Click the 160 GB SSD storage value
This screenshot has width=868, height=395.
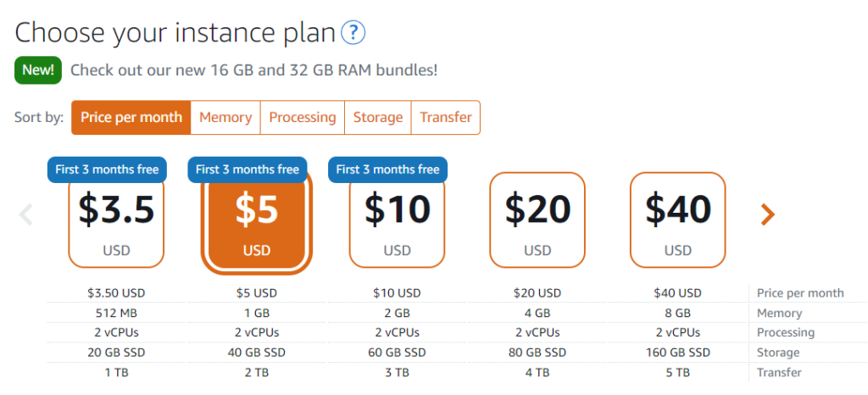coord(678,353)
